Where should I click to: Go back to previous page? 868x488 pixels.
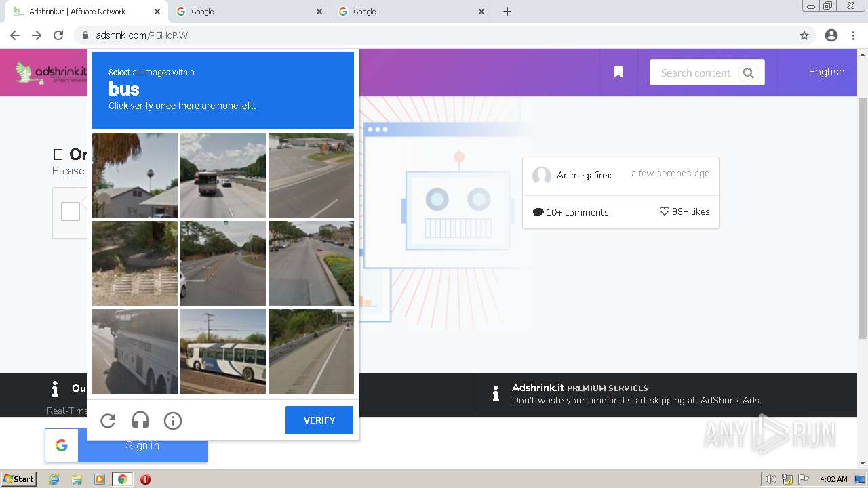(x=15, y=35)
